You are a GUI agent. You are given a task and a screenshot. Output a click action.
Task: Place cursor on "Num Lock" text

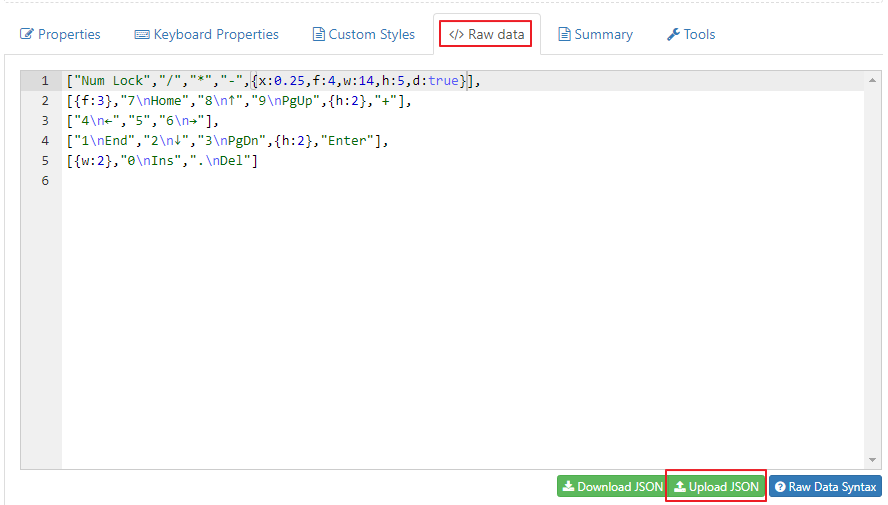tap(108, 81)
